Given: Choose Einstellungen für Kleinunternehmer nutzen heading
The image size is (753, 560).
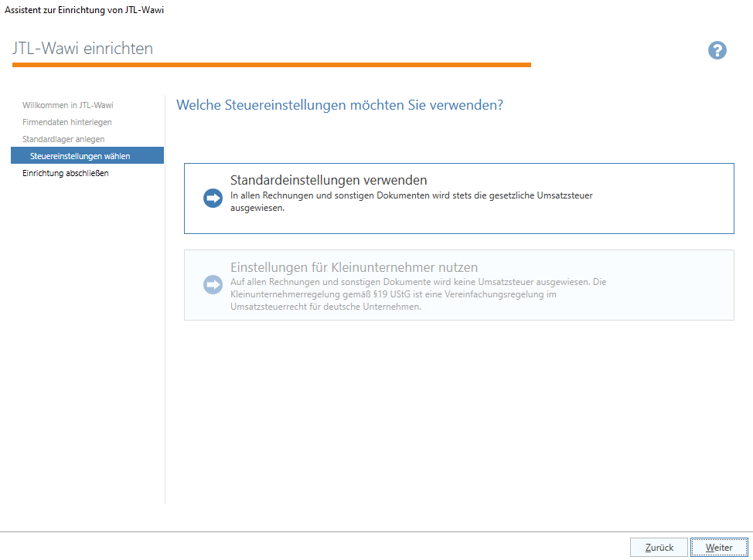Looking at the screenshot, I should coord(354,267).
